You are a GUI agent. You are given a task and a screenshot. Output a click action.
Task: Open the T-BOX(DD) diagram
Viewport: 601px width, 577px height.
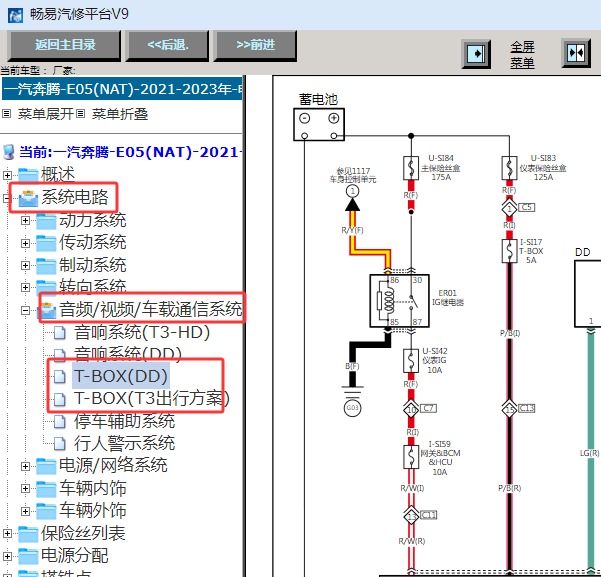[121, 376]
